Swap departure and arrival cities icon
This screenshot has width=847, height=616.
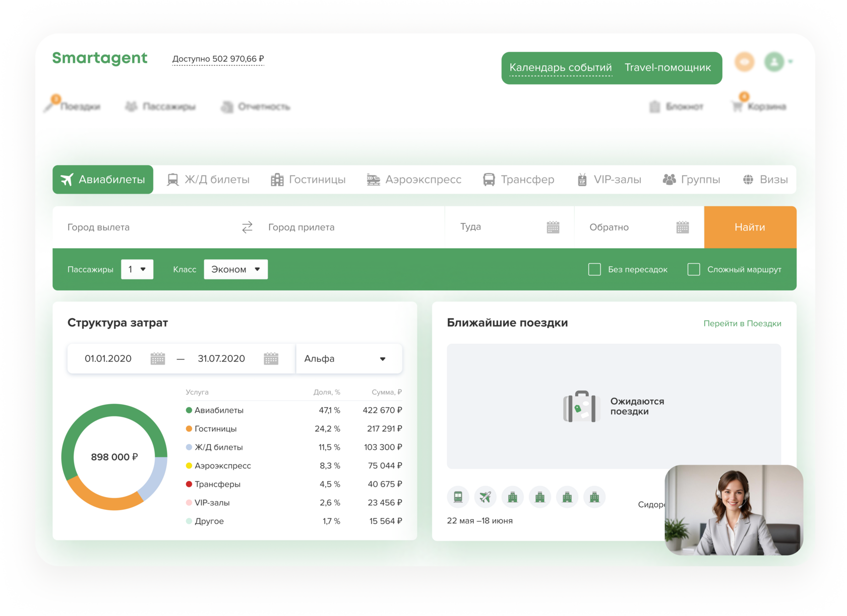(247, 227)
